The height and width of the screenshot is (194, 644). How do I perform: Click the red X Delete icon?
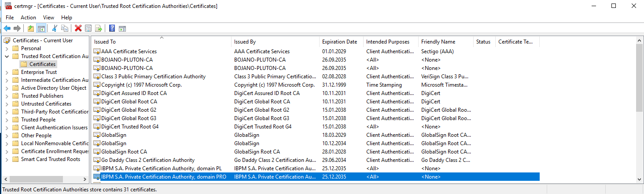tap(78, 28)
